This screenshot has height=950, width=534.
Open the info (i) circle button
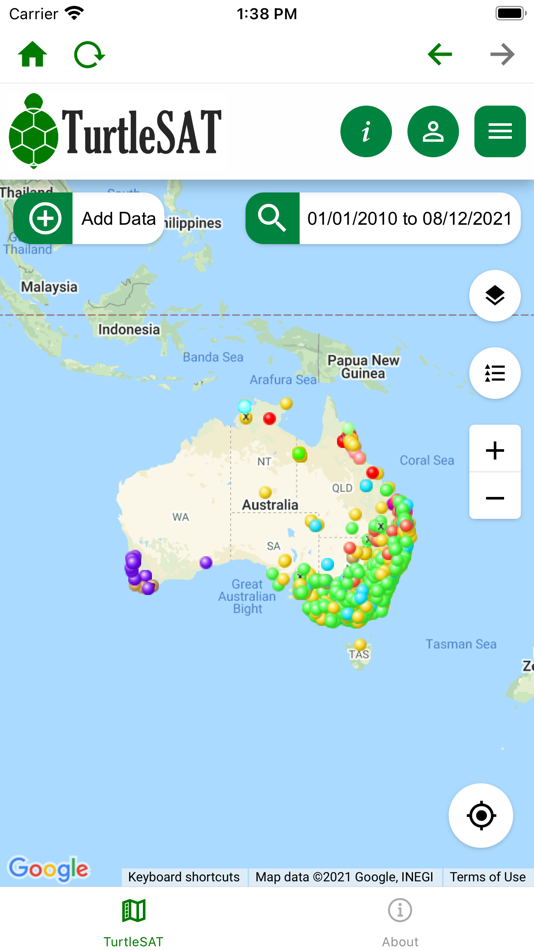(366, 131)
